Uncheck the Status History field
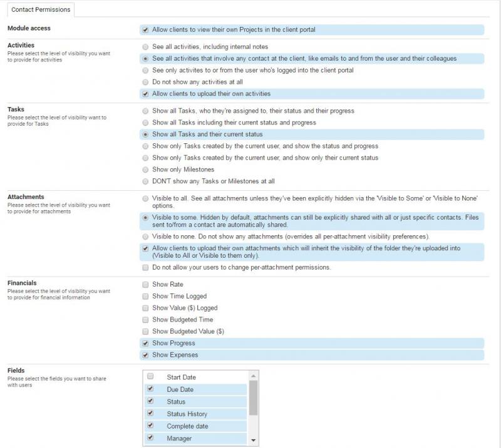Viewport: 501px width, 448px height. pyautogui.click(x=150, y=414)
